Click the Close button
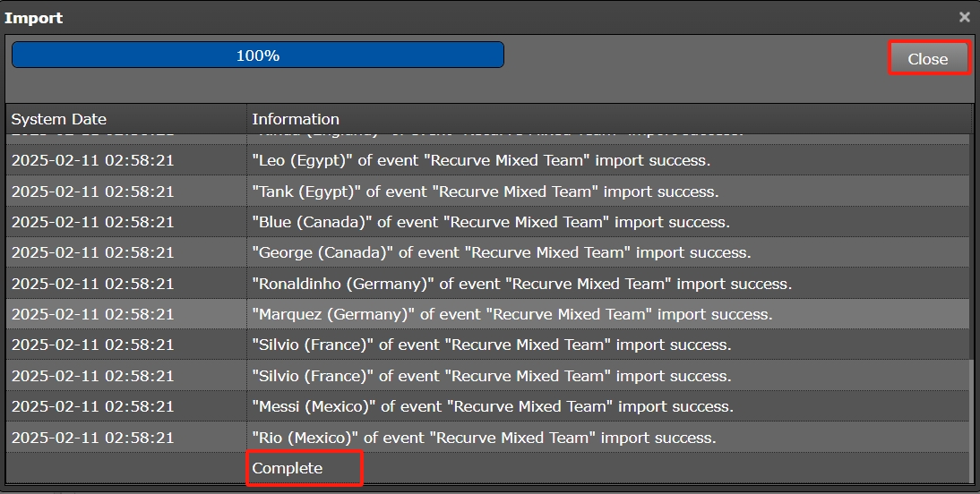 point(927,59)
